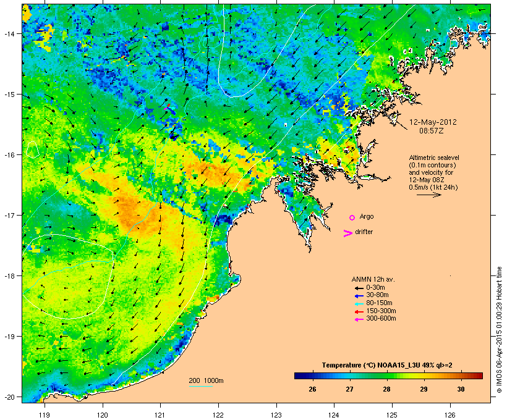Click the red 150-300m arrow in legend
507x420 pixels.
click(x=359, y=312)
